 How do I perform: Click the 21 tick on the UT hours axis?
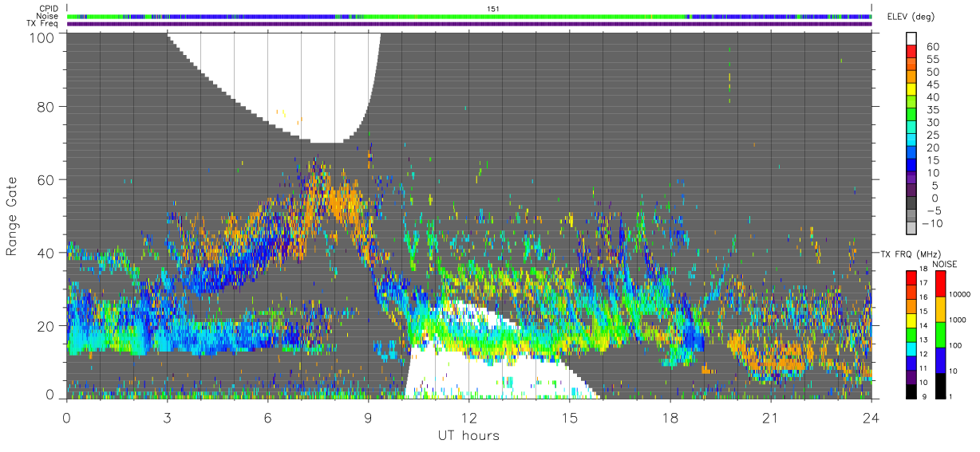[x=770, y=417]
